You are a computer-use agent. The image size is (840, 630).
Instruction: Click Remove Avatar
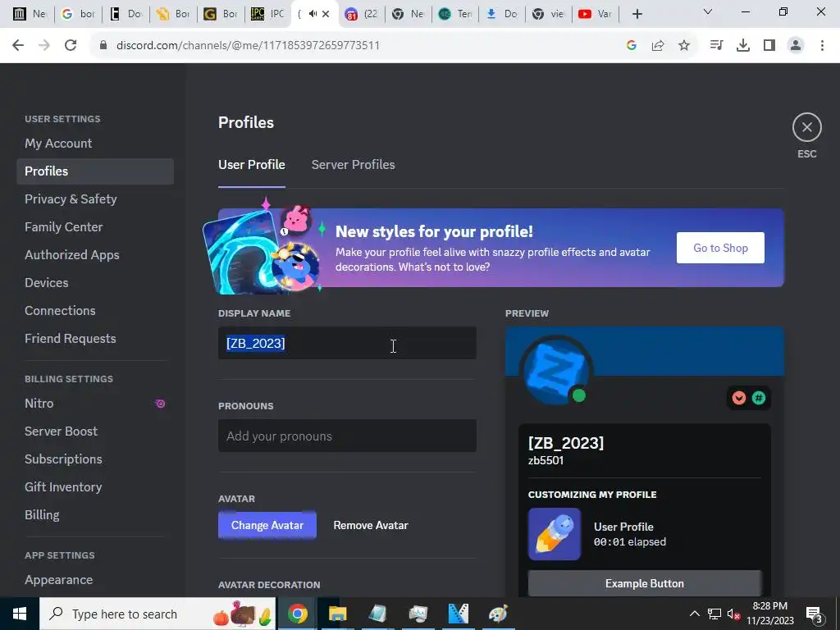click(x=371, y=525)
